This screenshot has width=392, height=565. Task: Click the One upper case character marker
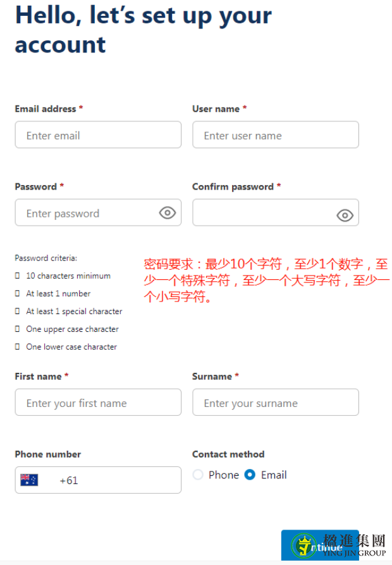click(x=17, y=329)
